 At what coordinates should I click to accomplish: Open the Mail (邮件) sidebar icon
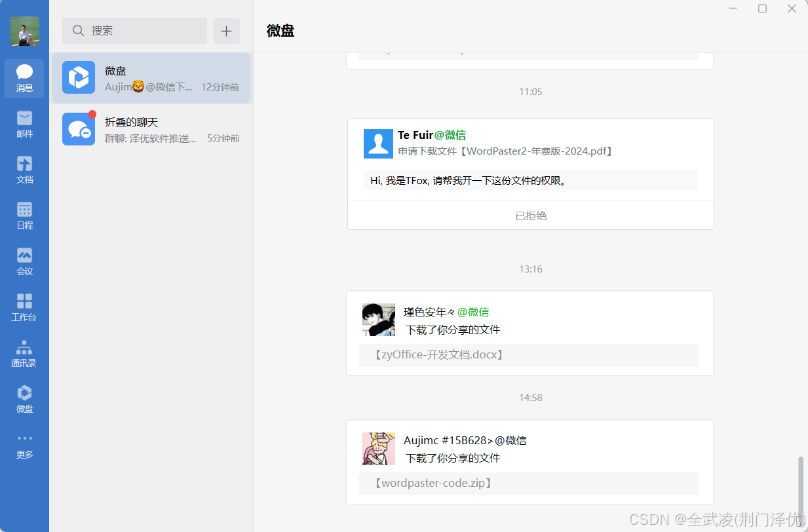(24, 124)
